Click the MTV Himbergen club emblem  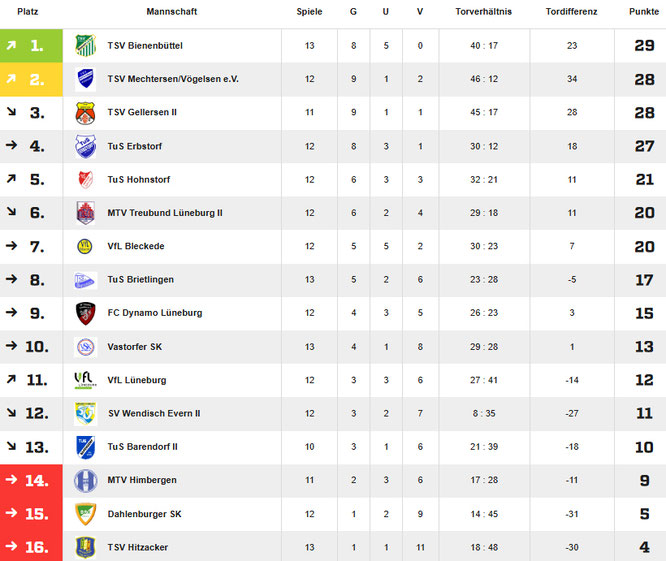pyautogui.click(x=85, y=480)
